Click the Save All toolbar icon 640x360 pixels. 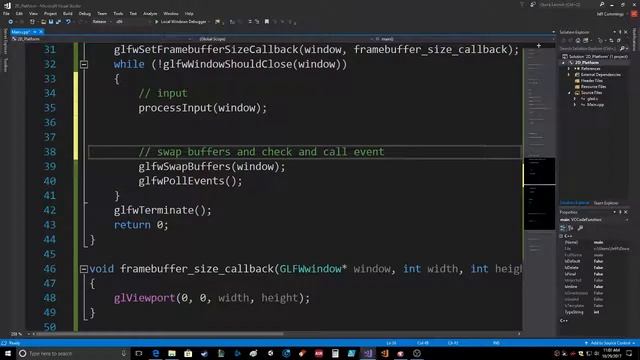point(58,22)
